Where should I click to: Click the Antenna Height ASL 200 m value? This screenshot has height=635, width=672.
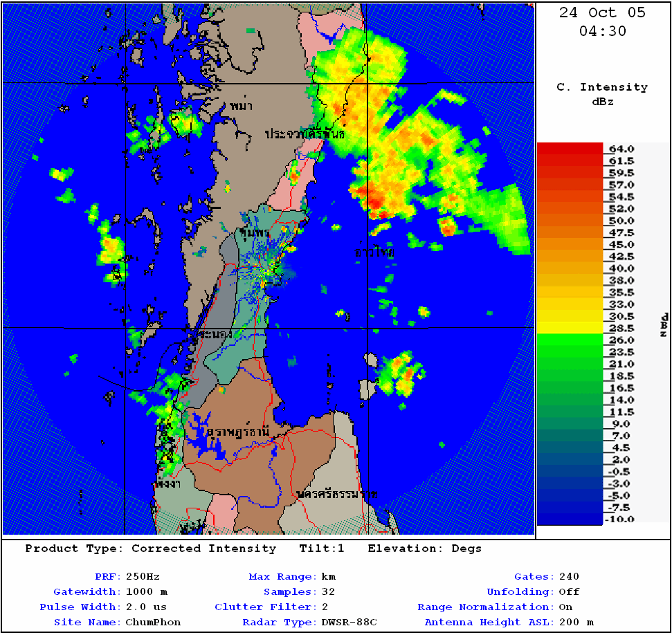(x=576, y=622)
